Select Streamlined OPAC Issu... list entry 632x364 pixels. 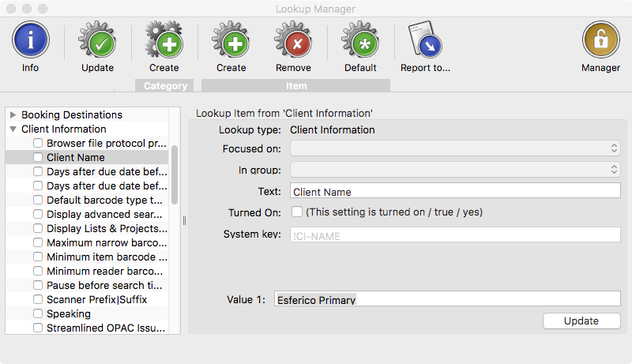[x=106, y=328]
